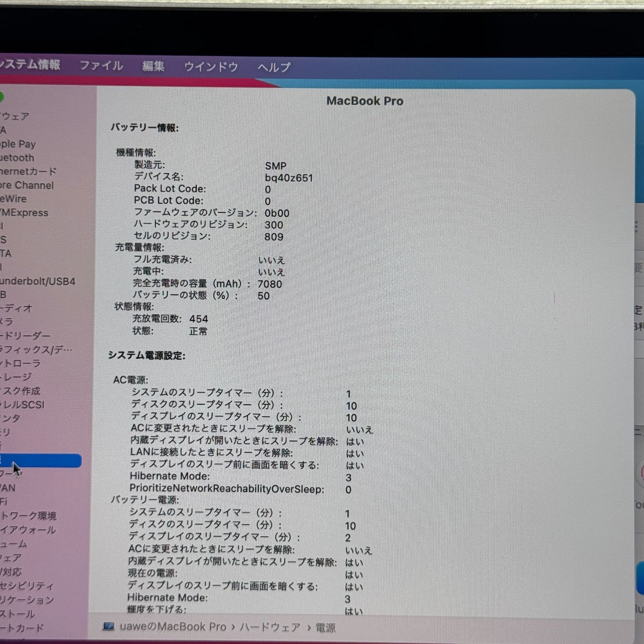Click the バッテリー電源 section label
The width and height of the screenshot is (644, 644).
click(x=144, y=500)
